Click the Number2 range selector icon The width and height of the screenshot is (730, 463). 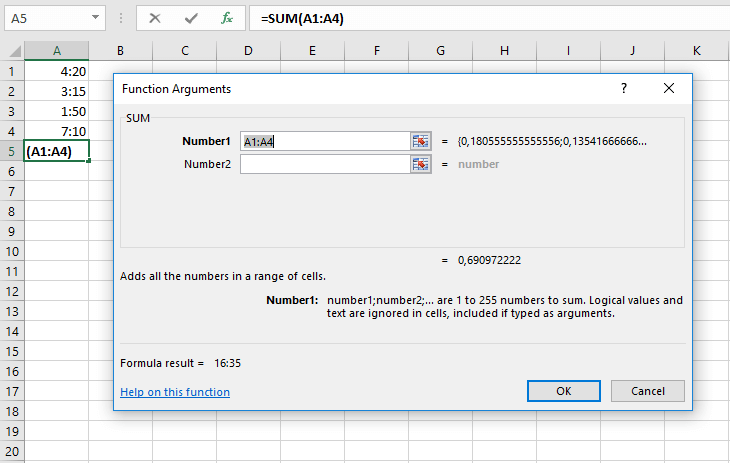[420, 164]
